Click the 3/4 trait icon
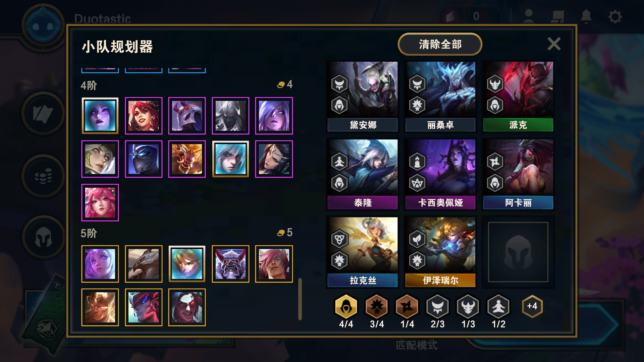This screenshot has width=644, height=362. coord(377,306)
